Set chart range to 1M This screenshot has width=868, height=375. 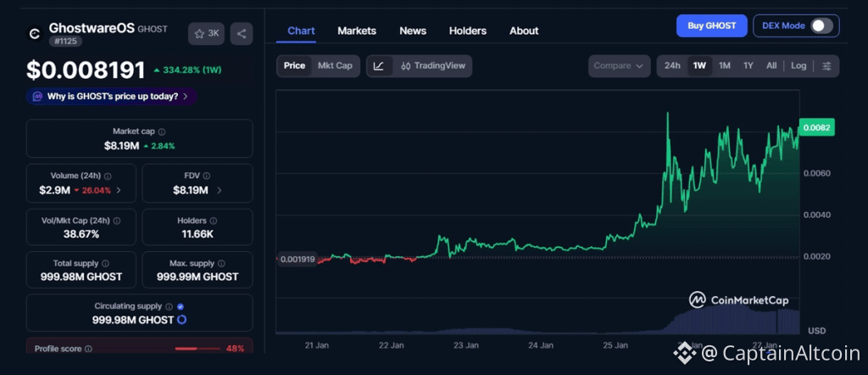point(725,66)
